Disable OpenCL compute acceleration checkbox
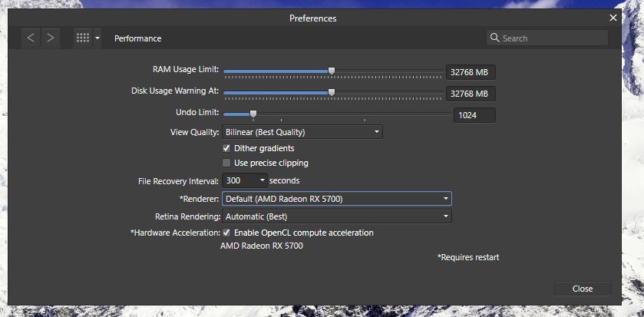 click(226, 233)
